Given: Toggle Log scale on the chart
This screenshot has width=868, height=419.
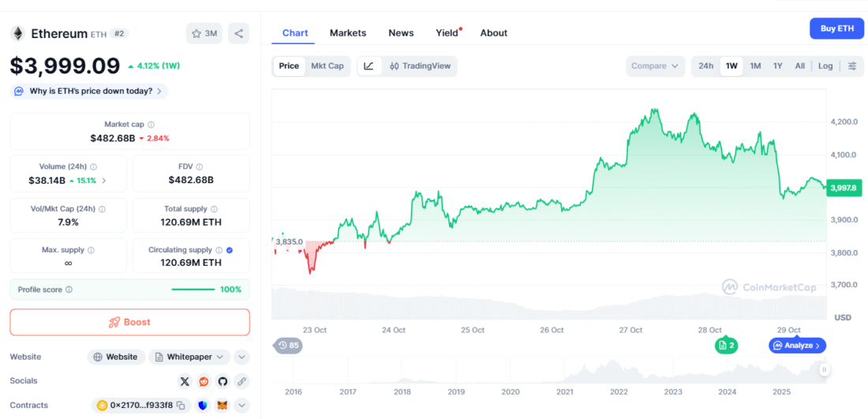Looking at the screenshot, I should 825,66.
